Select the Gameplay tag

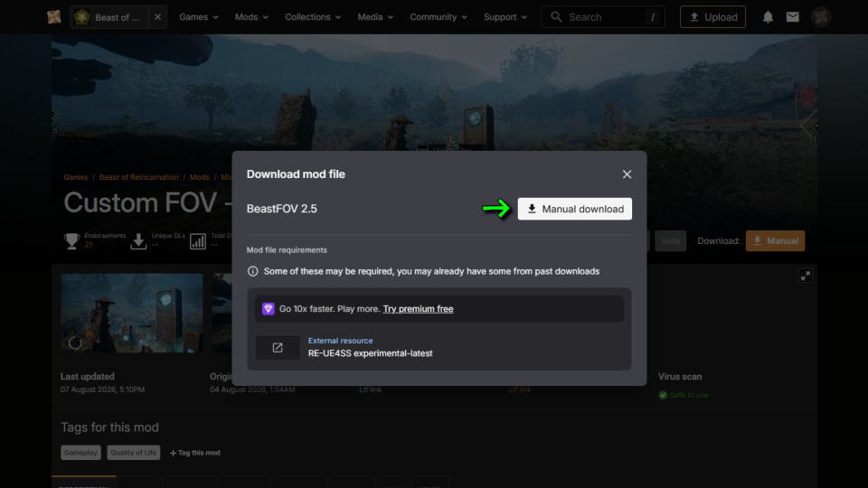coord(80,453)
